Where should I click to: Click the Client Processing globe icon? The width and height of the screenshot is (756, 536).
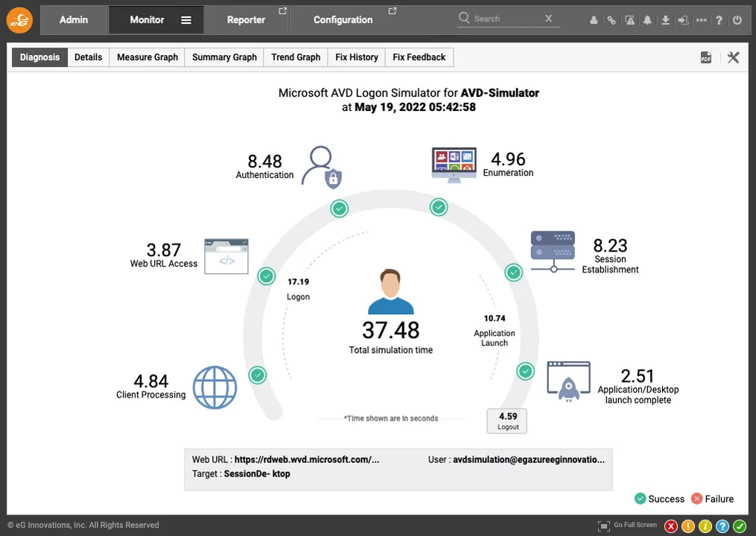(x=215, y=388)
